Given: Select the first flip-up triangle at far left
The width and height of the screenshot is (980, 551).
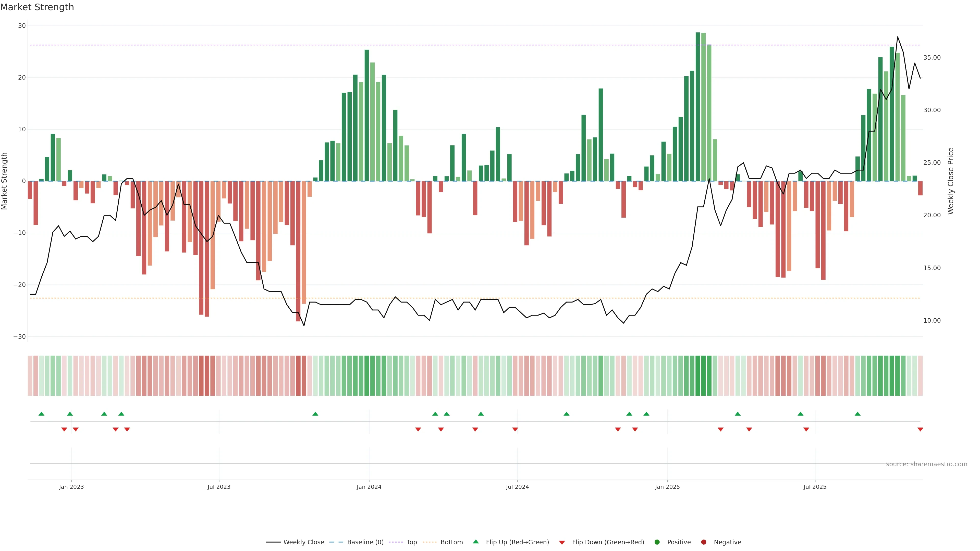Looking at the screenshot, I should coord(41,414).
